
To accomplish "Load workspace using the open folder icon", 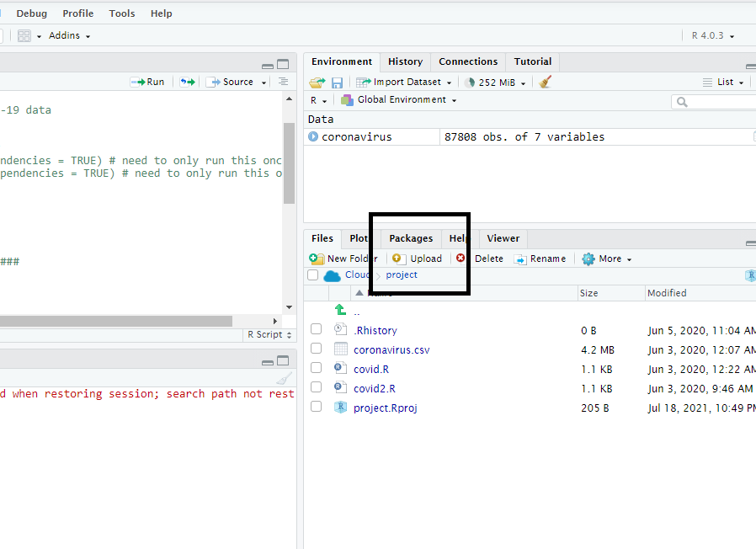I will tap(316, 82).
